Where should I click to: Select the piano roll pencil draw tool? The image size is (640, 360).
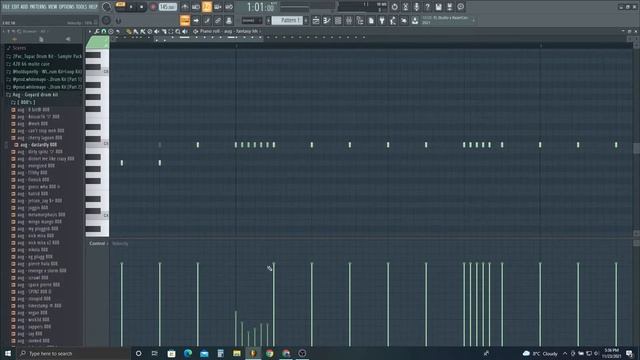coord(129,31)
